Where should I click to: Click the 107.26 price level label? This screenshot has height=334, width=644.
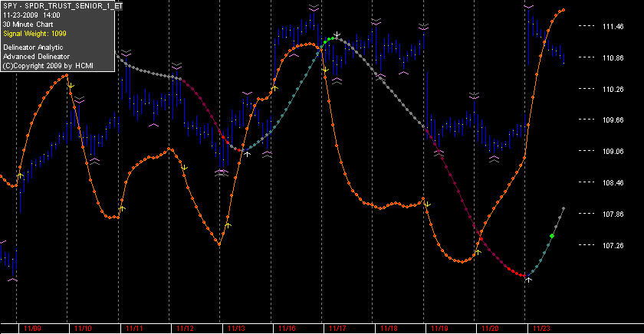click(613, 245)
